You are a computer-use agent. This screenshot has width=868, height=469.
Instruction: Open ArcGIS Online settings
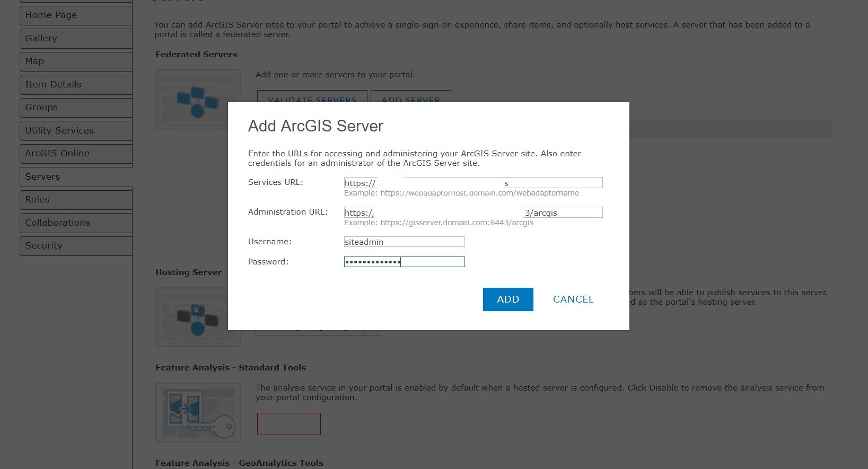click(x=76, y=154)
